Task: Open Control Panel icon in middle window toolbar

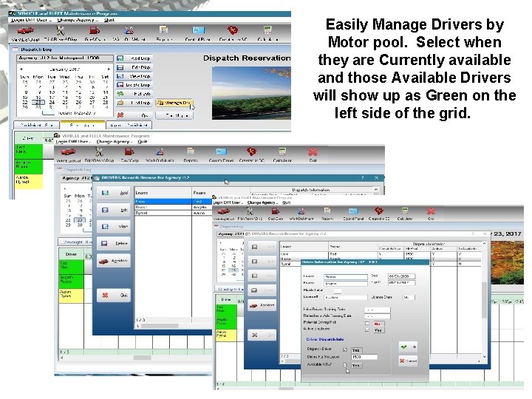Action: [221, 151]
